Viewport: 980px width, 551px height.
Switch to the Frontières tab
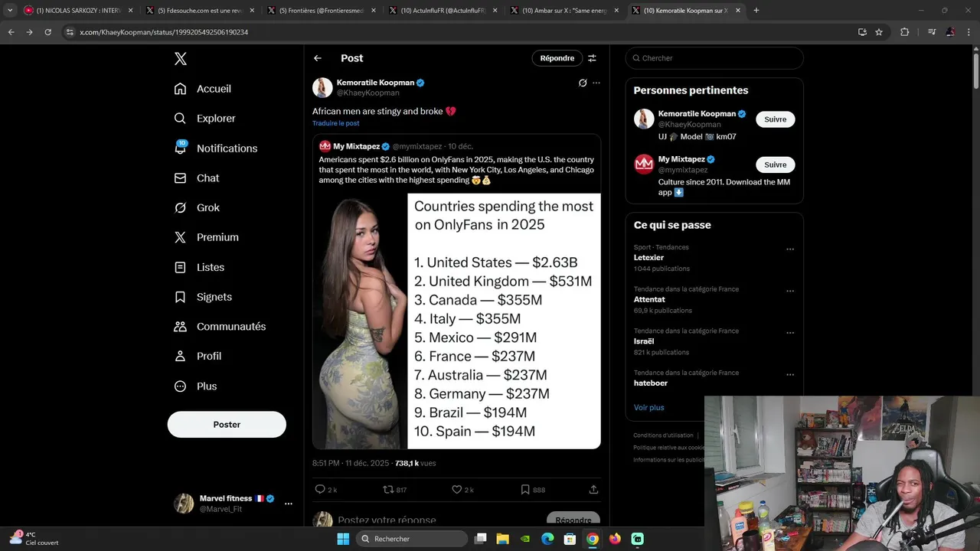pos(322,11)
